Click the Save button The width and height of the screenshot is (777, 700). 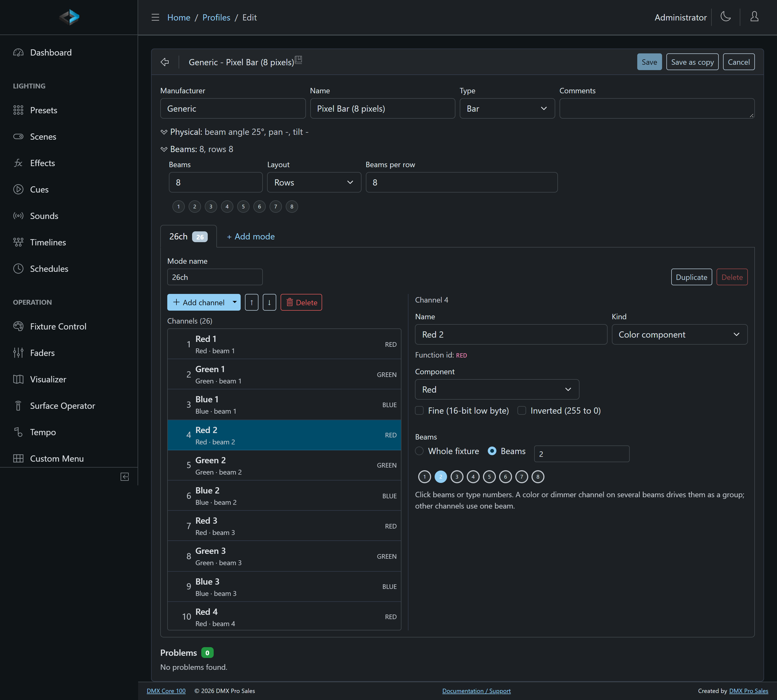point(649,62)
